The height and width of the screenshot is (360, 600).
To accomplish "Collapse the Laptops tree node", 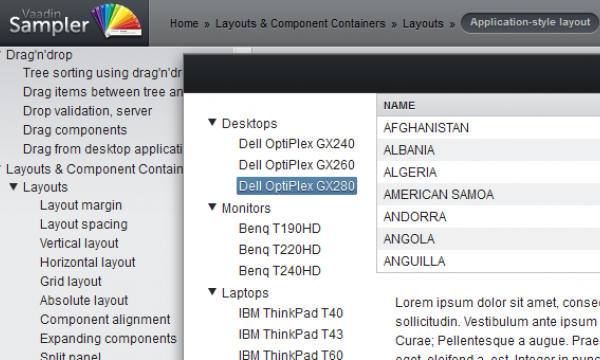I will click(212, 292).
